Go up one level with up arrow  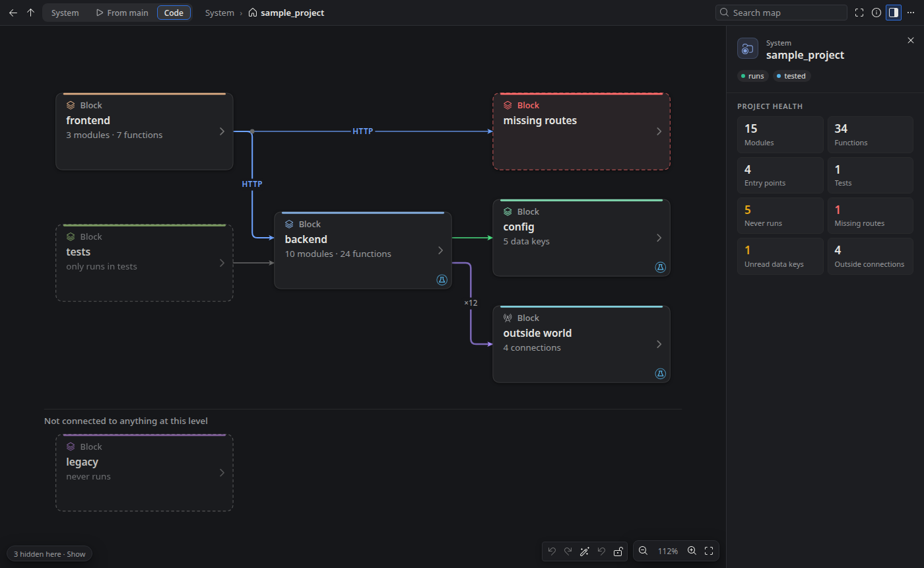pos(30,13)
